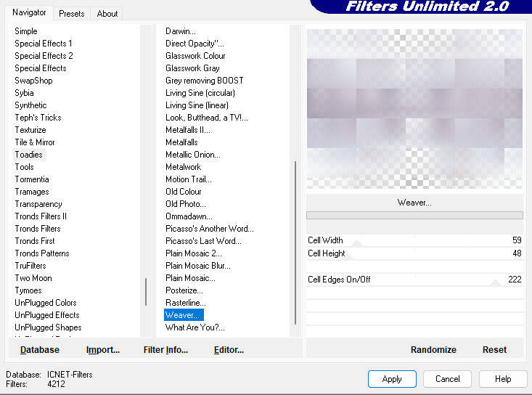The height and width of the screenshot is (395, 532).
Task: Choose the Ommadawn... filter
Action: [189, 216]
